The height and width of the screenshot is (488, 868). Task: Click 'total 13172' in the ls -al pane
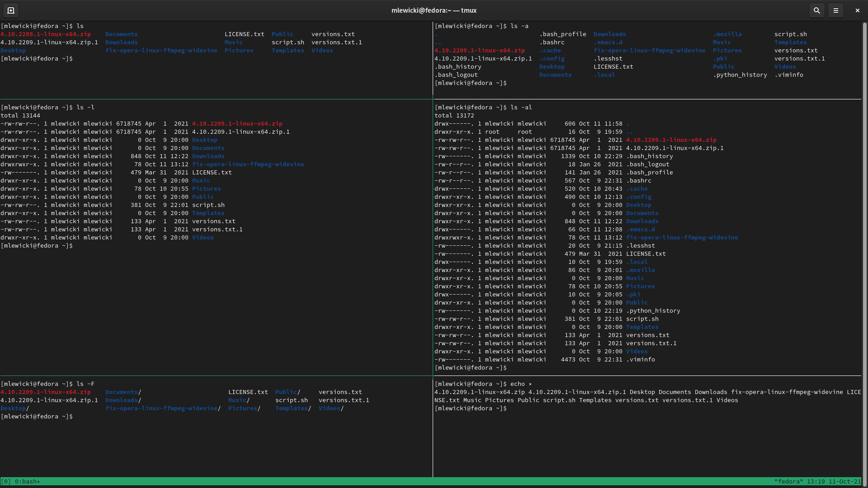coord(454,116)
